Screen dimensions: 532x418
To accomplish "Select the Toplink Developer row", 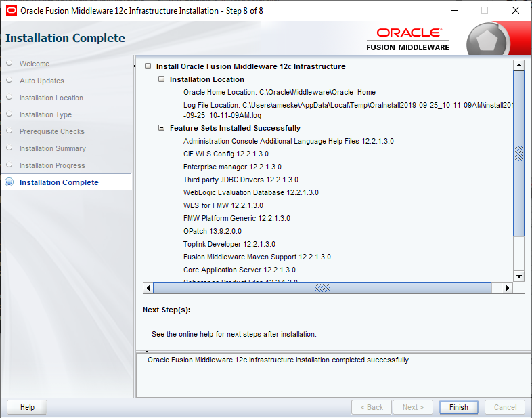I will (x=229, y=244).
